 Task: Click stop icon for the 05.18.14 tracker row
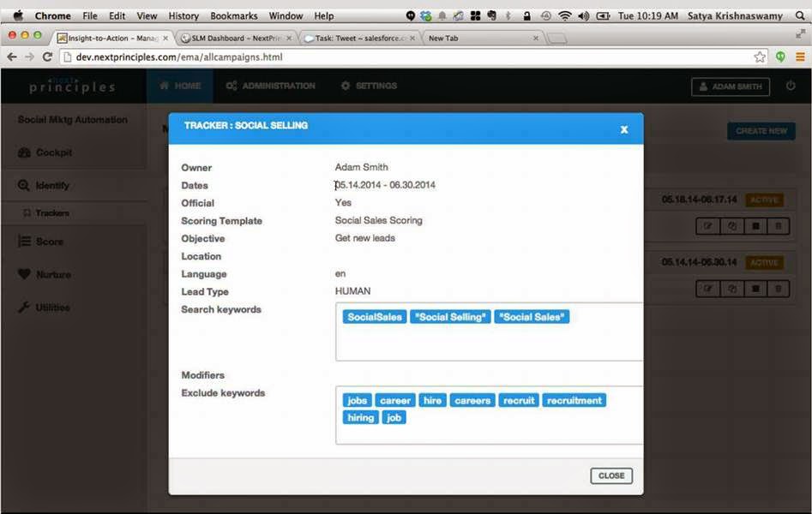[755, 226]
